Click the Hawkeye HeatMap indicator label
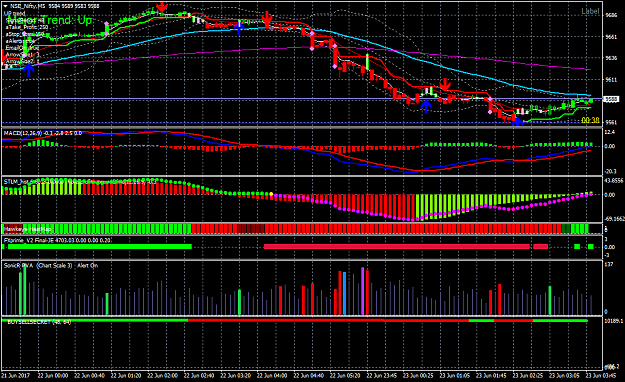Screen dimensions: 625x382 (x=28, y=229)
